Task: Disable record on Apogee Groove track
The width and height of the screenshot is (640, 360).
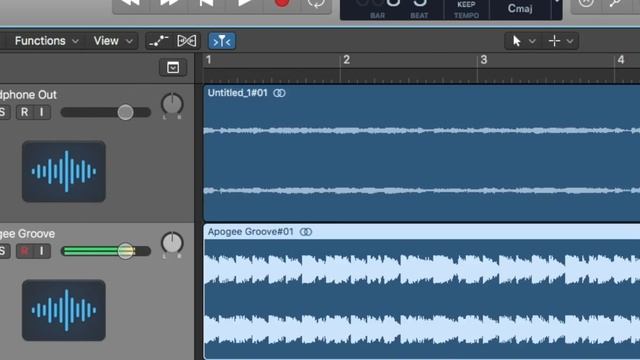Action: pyautogui.click(x=24, y=251)
